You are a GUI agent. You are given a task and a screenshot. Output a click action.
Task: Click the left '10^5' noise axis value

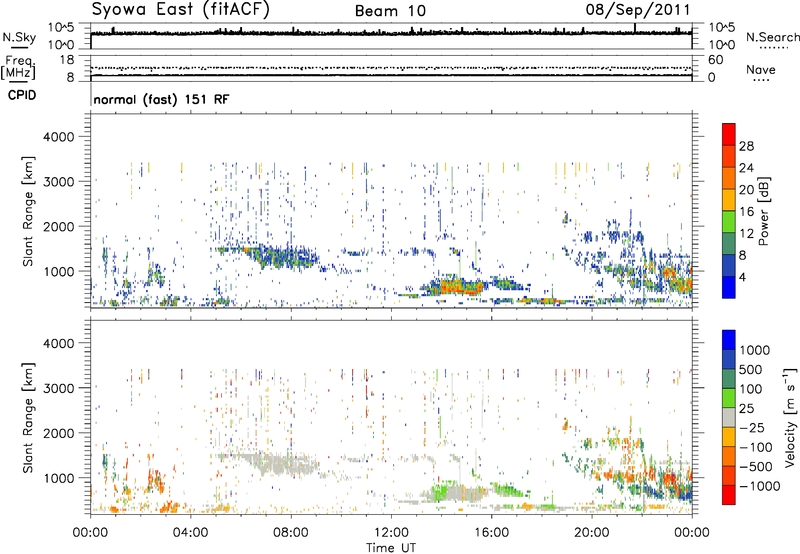click(61, 27)
